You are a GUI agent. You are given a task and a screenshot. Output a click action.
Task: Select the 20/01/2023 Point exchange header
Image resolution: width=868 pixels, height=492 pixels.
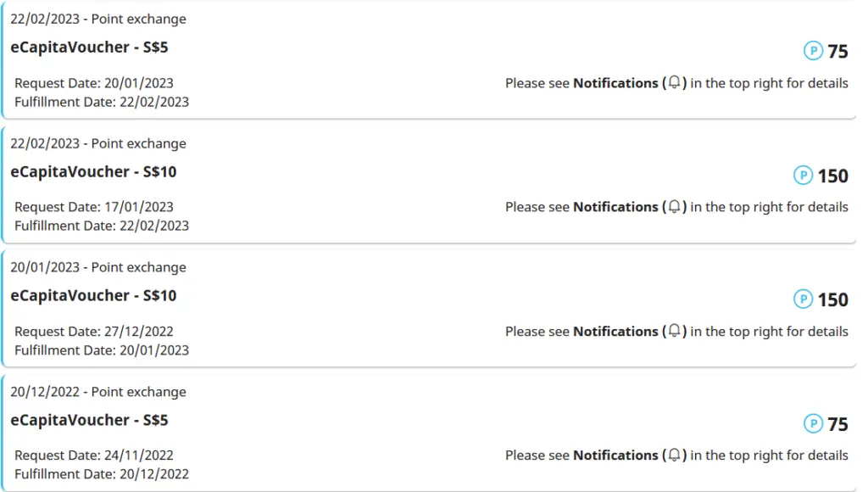coord(98,267)
